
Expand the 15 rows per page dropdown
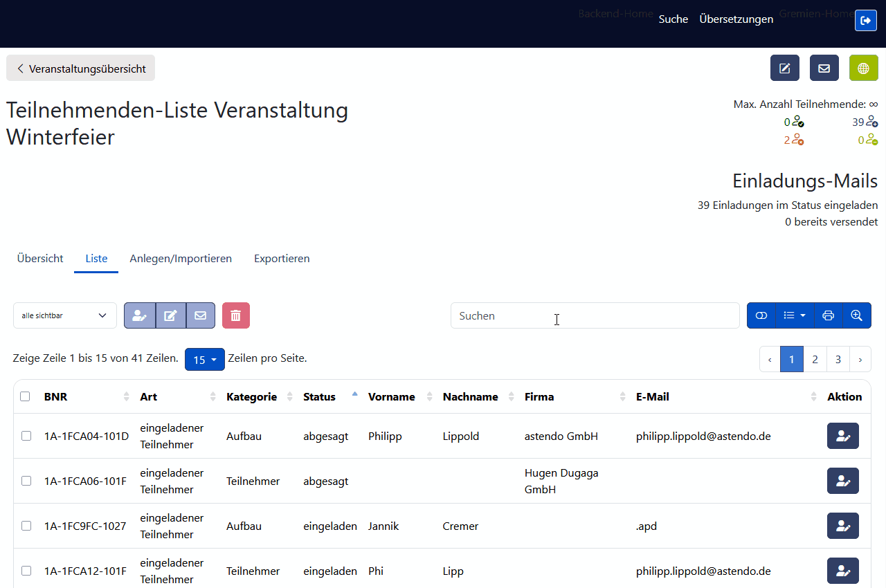coord(204,360)
